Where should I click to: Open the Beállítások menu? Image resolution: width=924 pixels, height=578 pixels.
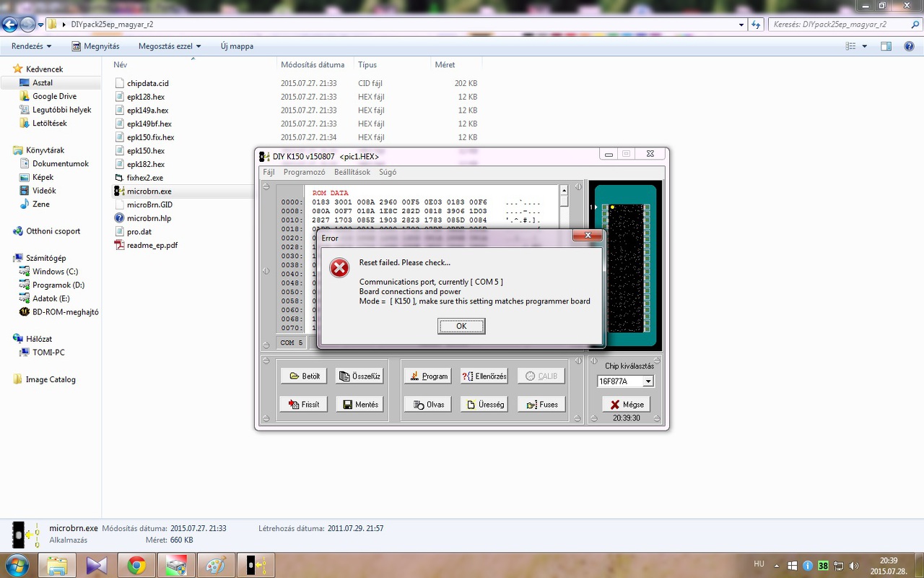pyautogui.click(x=352, y=172)
